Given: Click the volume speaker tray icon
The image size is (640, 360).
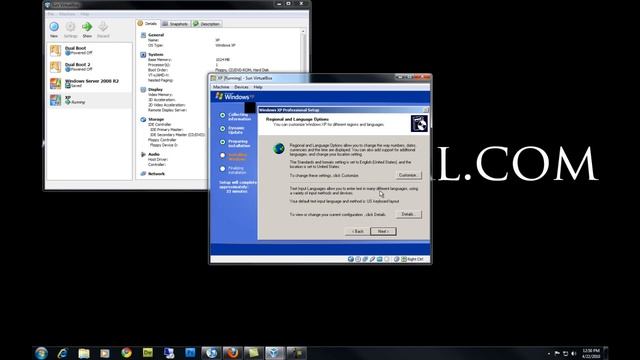Looking at the screenshot, I should tap(573, 353).
